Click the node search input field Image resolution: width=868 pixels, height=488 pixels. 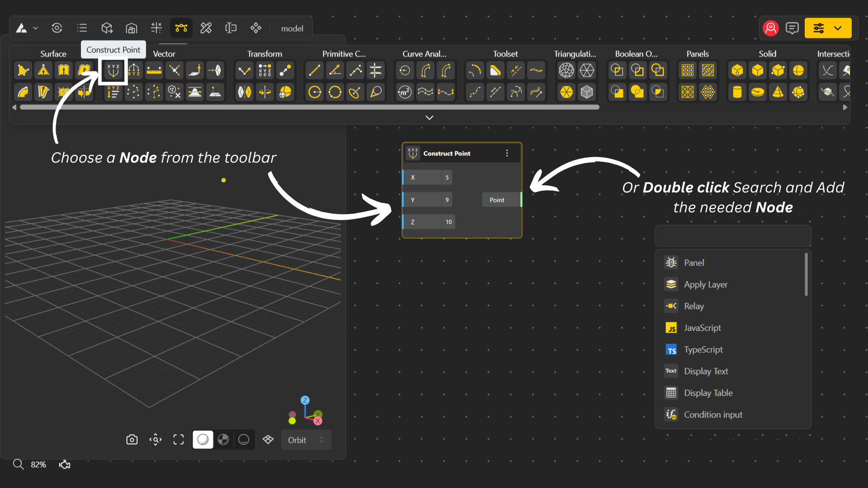pyautogui.click(x=732, y=236)
